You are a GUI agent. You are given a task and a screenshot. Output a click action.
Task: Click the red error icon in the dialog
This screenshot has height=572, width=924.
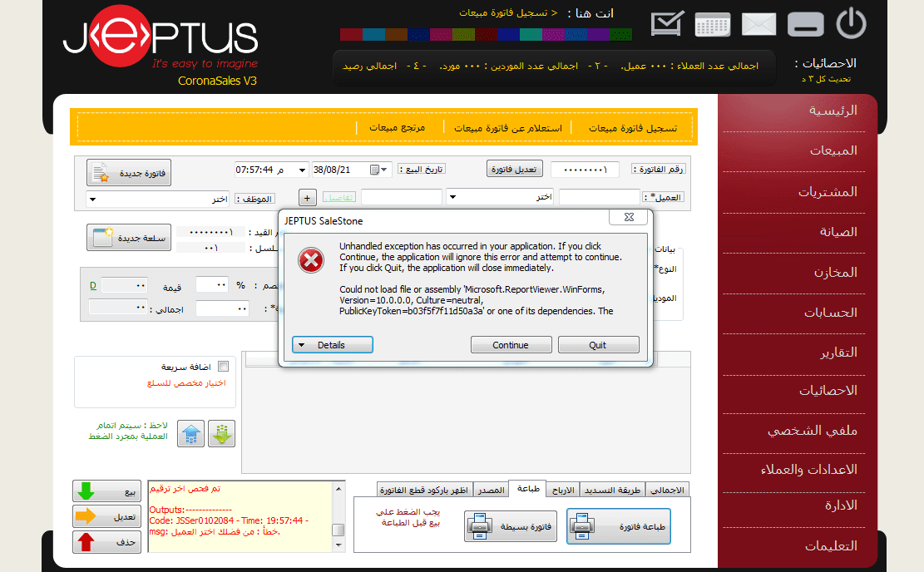[310, 260]
